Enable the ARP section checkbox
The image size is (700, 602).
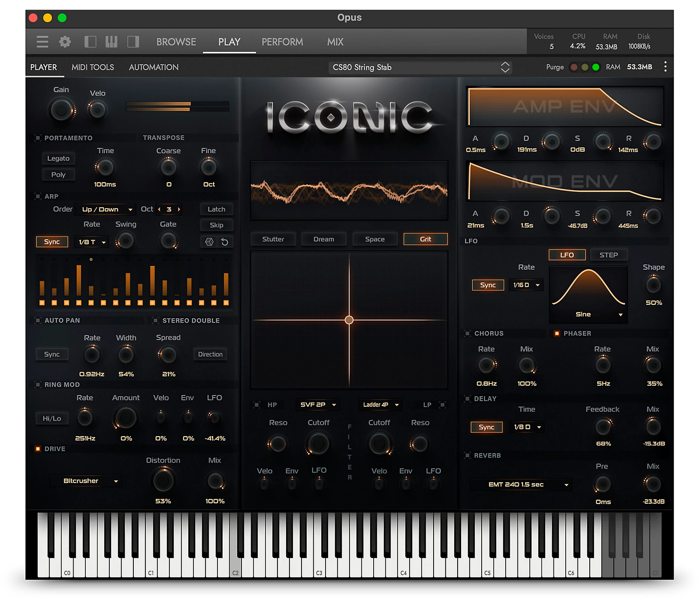38,196
